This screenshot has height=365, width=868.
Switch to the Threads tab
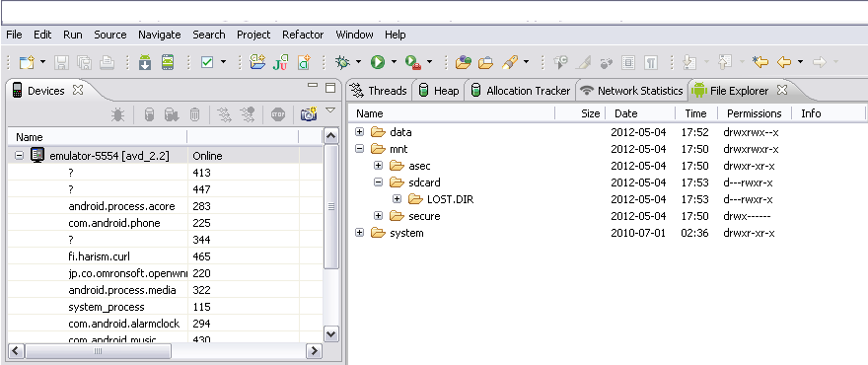click(380, 91)
